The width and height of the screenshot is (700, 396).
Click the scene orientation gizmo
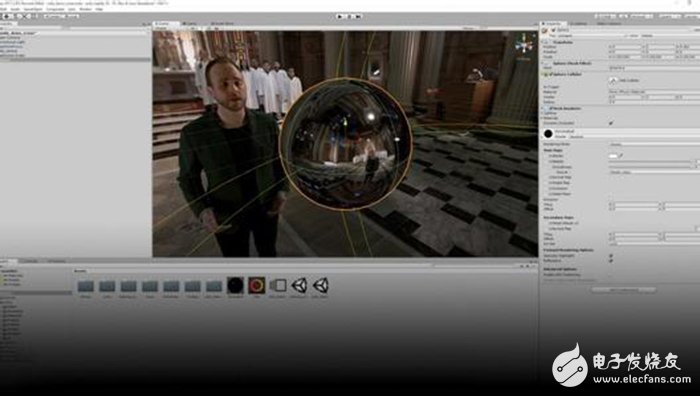click(524, 46)
